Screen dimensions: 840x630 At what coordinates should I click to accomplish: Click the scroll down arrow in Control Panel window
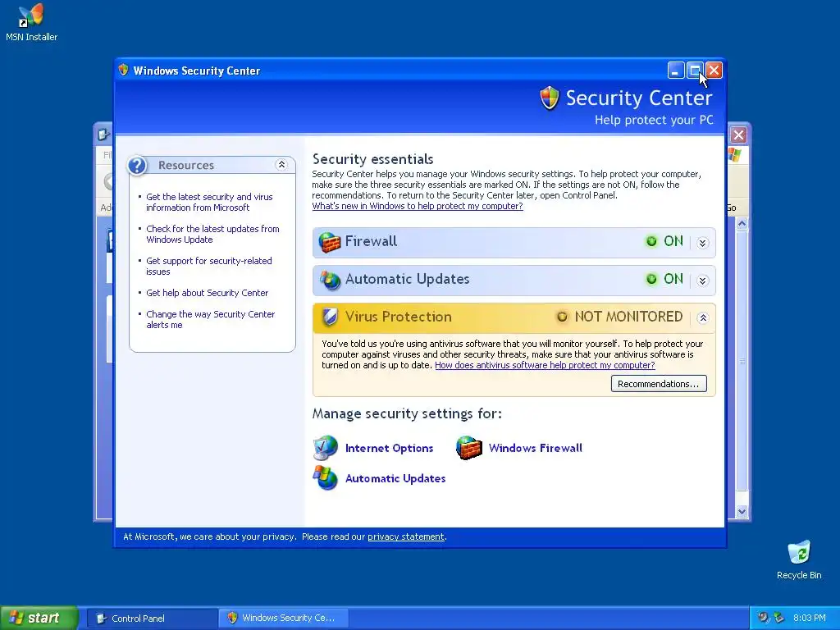tap(742, 511)
